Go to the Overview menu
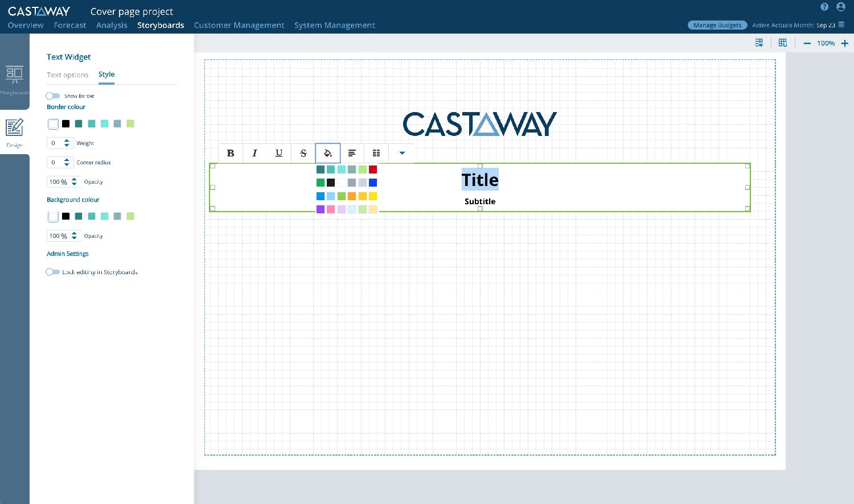Screen dimensions: 854x504 pyautogui.click(x=26, y=25)
